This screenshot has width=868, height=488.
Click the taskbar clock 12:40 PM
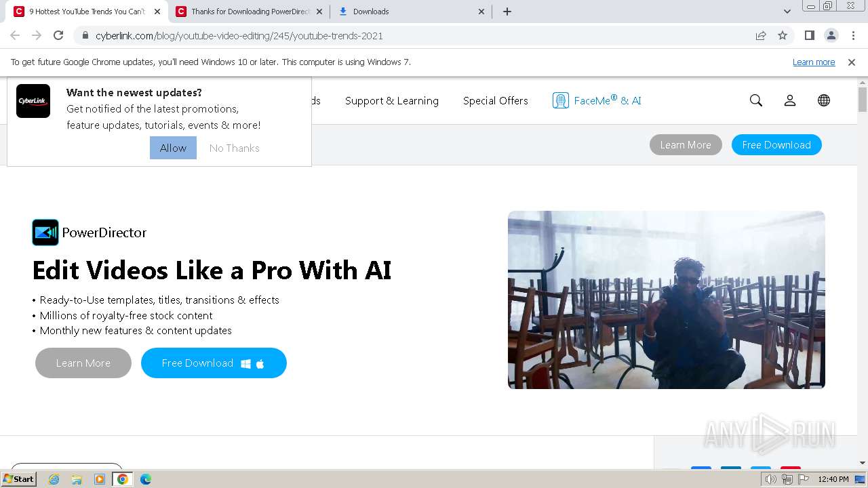[833, 479]
